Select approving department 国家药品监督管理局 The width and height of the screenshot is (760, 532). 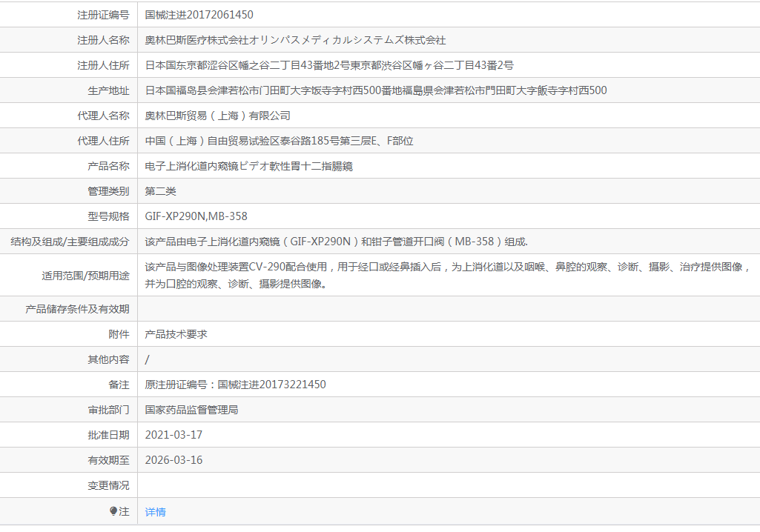pyautogui.click(x=191, y=410)
